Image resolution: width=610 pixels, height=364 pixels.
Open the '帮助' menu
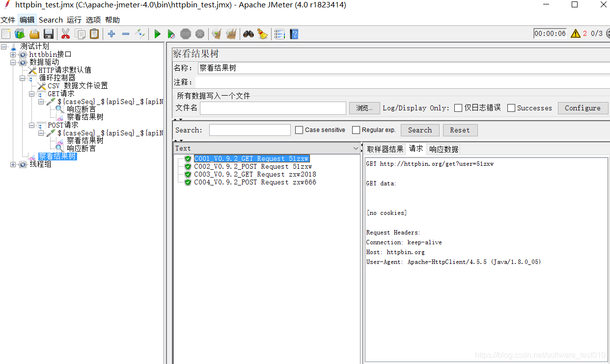tap(112, 20)
